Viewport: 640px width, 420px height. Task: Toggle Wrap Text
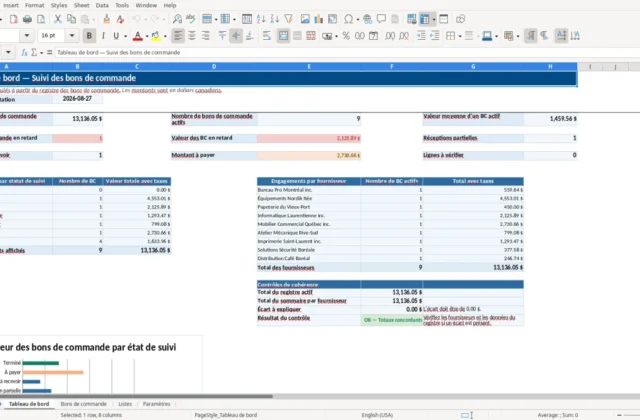tap(267, 36)
